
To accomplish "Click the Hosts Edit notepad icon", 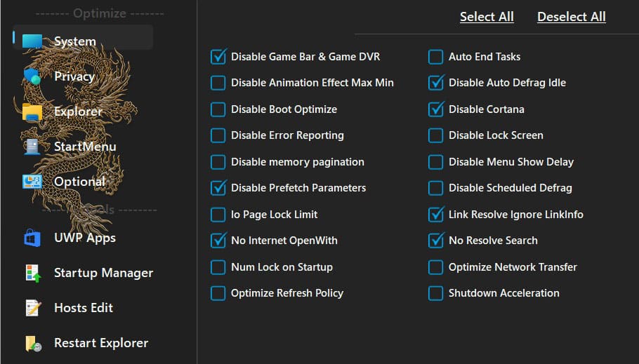I will click(33, 308).
